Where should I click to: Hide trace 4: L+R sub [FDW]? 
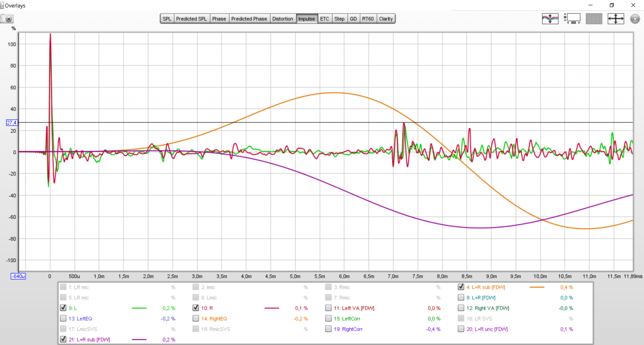coord(461,287)
